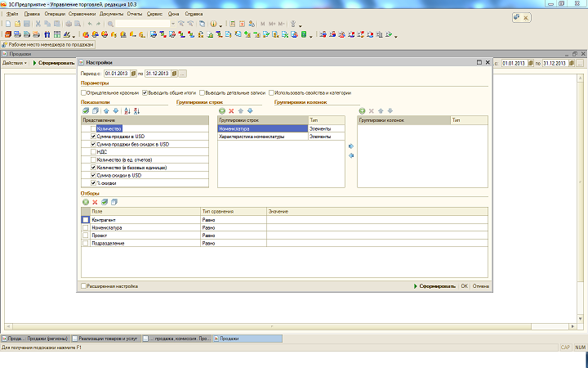Add a new column grouping with green plus
The width and height of the screenshot is (588, 368).
tap(362, 110)
